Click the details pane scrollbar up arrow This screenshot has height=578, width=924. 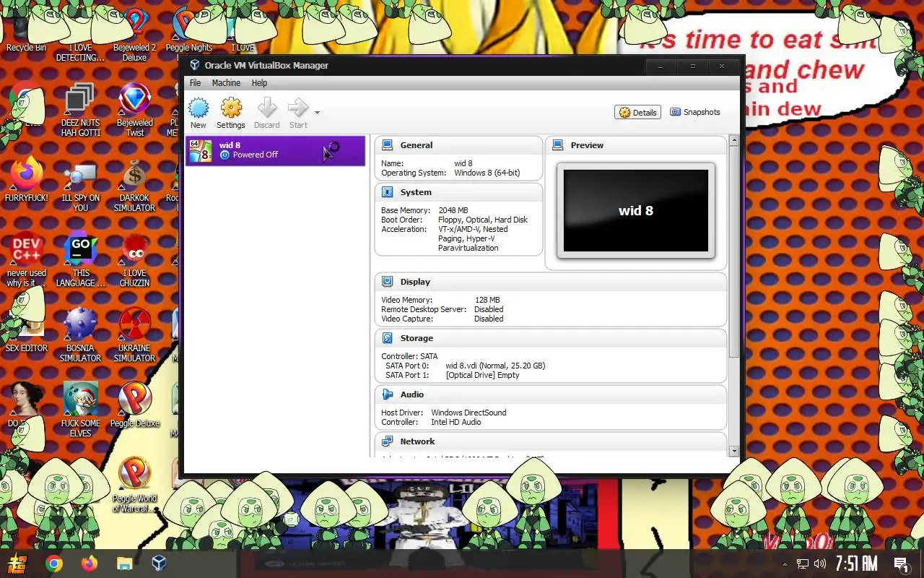click(734, 140)
